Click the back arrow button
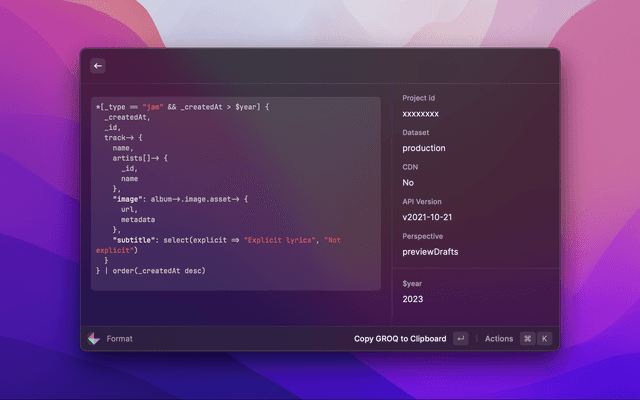Screen dimensions: 640x400 click(x=98, y=66)
